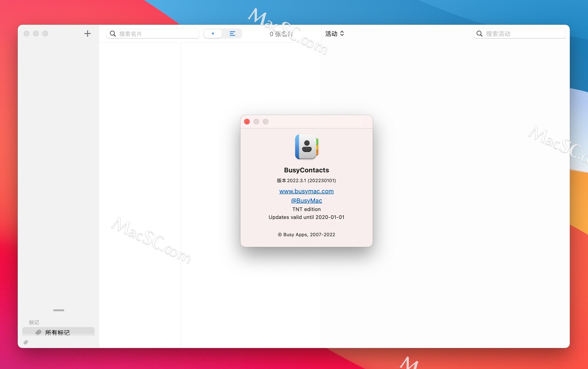Click the Busy Apps copyright text
The image size is (588, 369).
click(306, 235)
